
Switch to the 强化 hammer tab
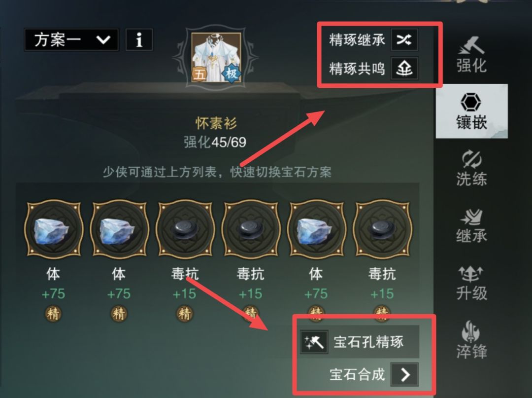pyautogui.click(x=471, y=54)
